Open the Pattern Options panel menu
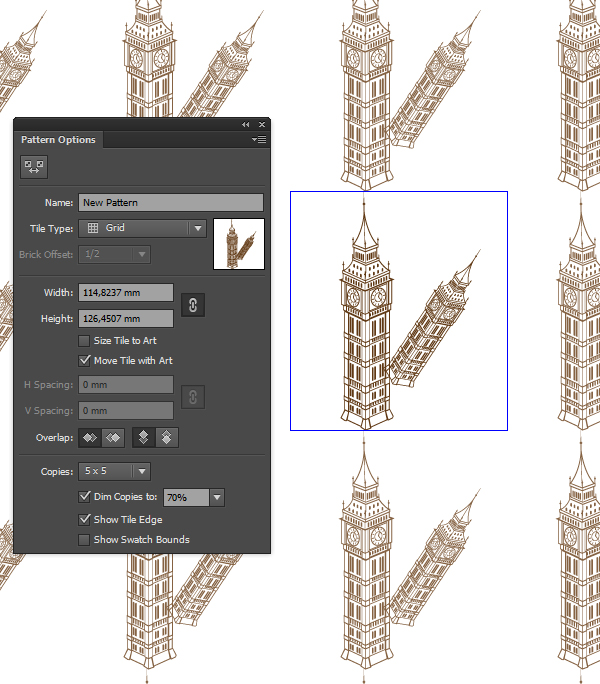Image resolution: width=600 pixels, height=684 pixels. tap(259, 140)
